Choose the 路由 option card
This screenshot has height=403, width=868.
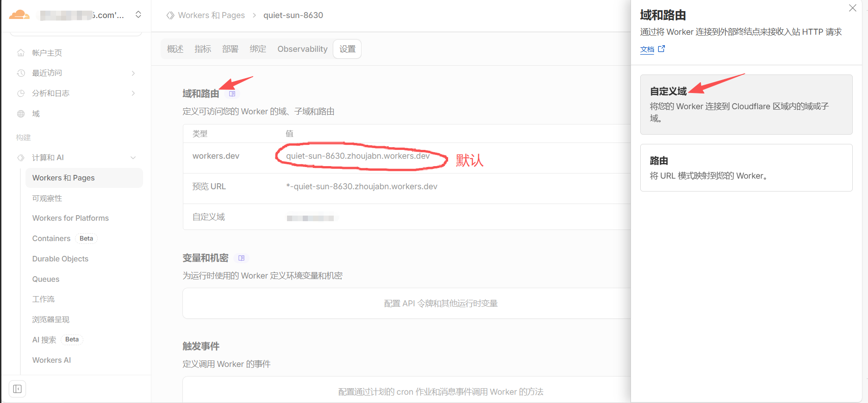746,167
